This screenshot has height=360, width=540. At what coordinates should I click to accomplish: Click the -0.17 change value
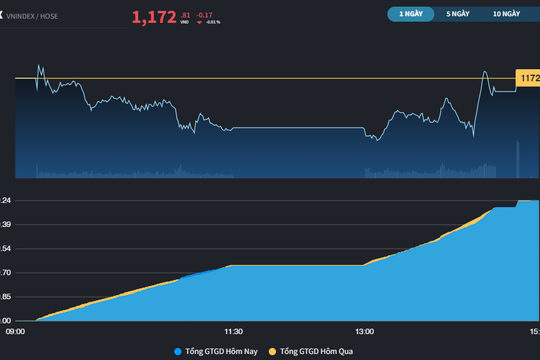click(x=205, y=15)
